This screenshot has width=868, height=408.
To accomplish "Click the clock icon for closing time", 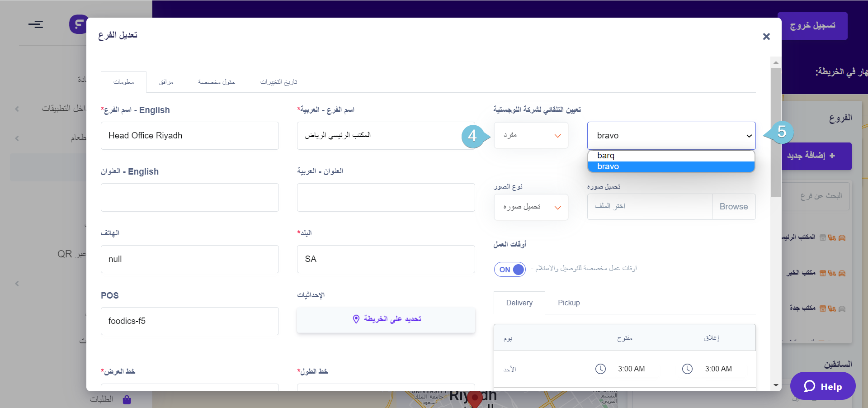I will 687,369.
